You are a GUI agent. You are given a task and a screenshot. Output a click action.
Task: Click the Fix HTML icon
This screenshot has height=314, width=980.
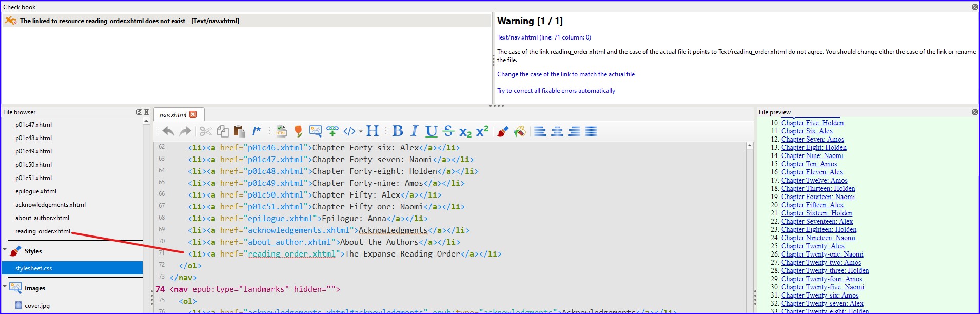(x=281, y=131)
